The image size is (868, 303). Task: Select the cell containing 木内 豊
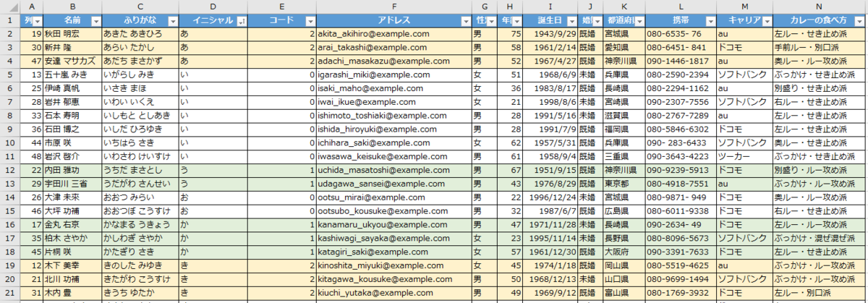tap(73, 292)
